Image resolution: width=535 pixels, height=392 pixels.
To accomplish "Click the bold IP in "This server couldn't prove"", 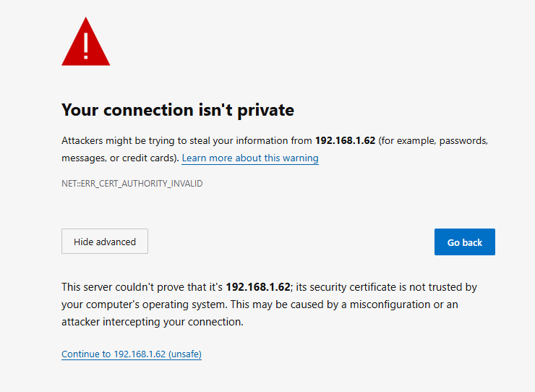I will (258, 287).
